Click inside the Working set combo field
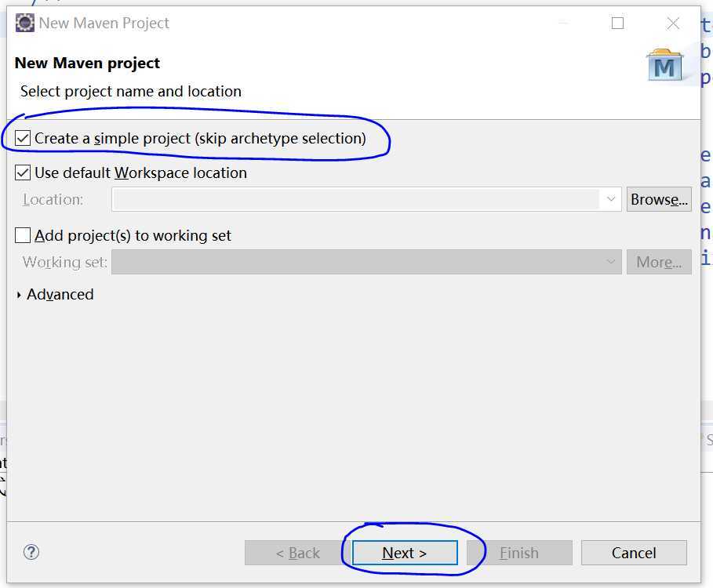The width and height of the screenshot is (713, 588). [357, 262]
